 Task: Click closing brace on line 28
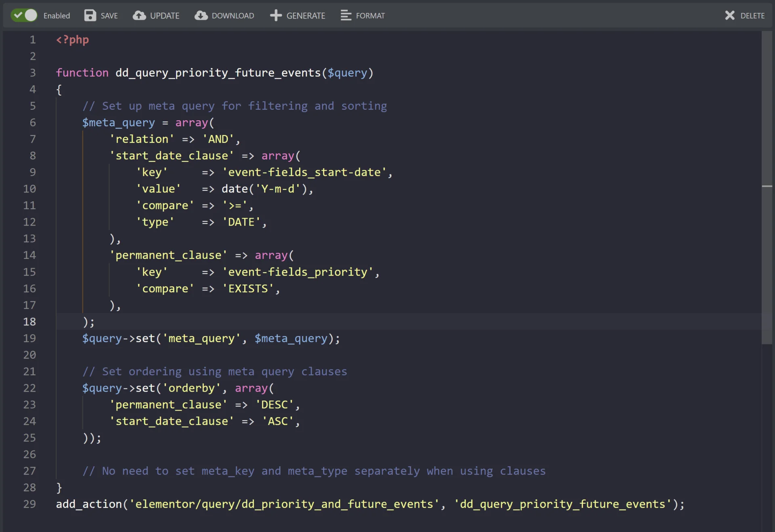59,487
